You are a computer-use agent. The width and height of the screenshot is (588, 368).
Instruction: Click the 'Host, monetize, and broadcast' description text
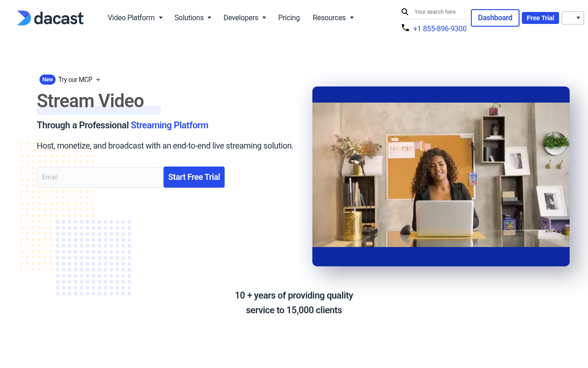pyautogui.click(x=165, y=146)
